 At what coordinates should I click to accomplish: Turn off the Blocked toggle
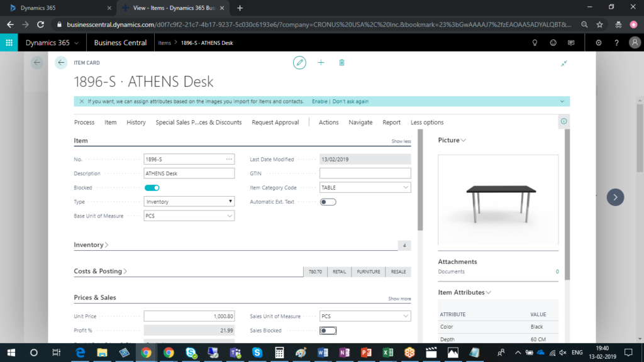click(152, 188)
